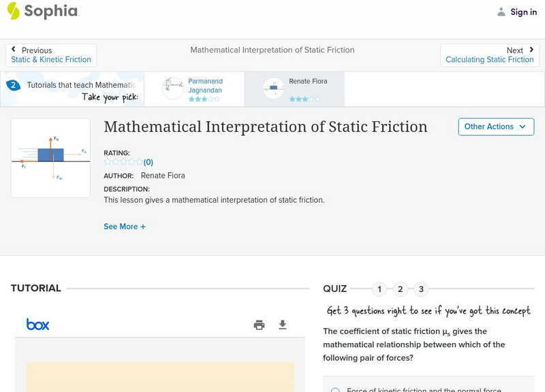Select quiz question step 3
The width and height of the screenshot is (545, 392).
(421, 289)
